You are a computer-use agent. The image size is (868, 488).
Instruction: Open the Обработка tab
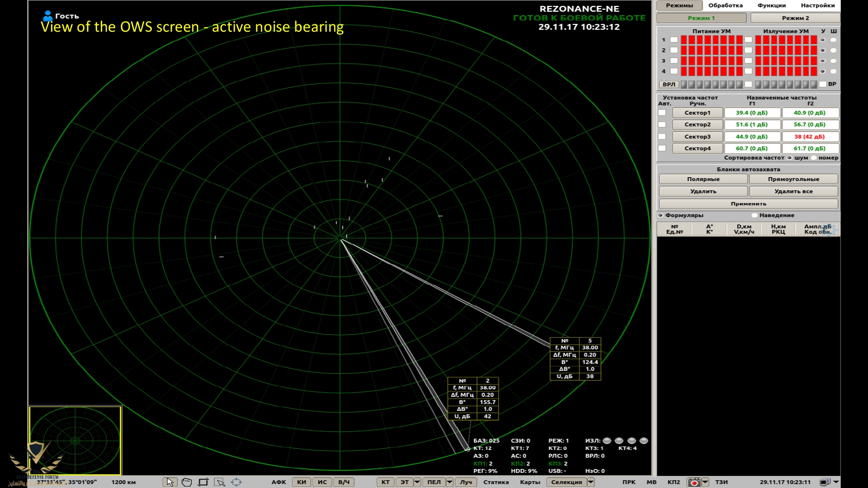pos(725,5)
